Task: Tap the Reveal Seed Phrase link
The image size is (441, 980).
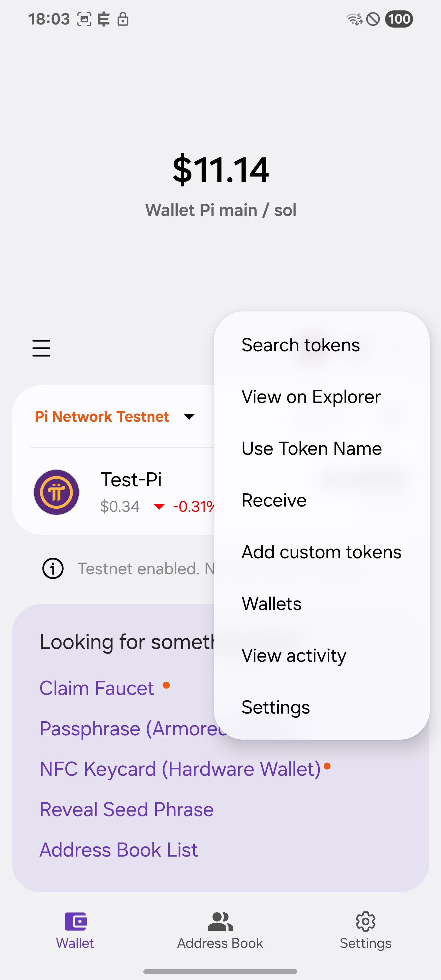Action: point(127,809)
